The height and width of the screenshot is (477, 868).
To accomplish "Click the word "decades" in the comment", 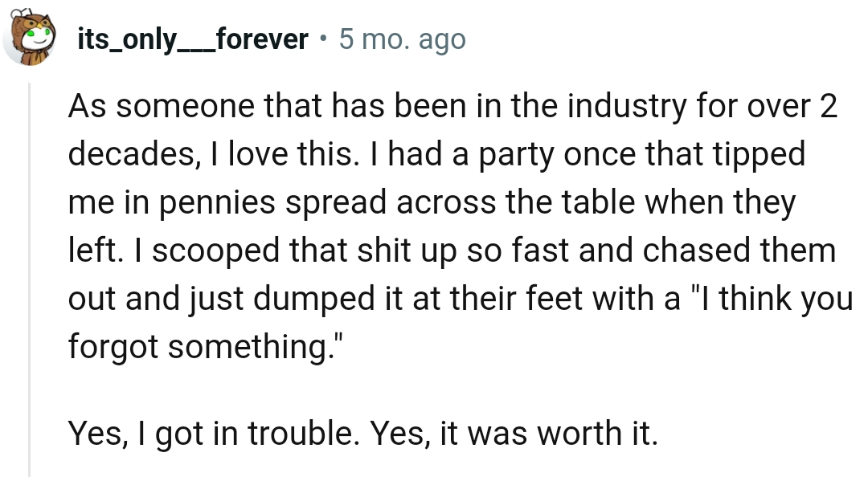I will pos(129,155).
